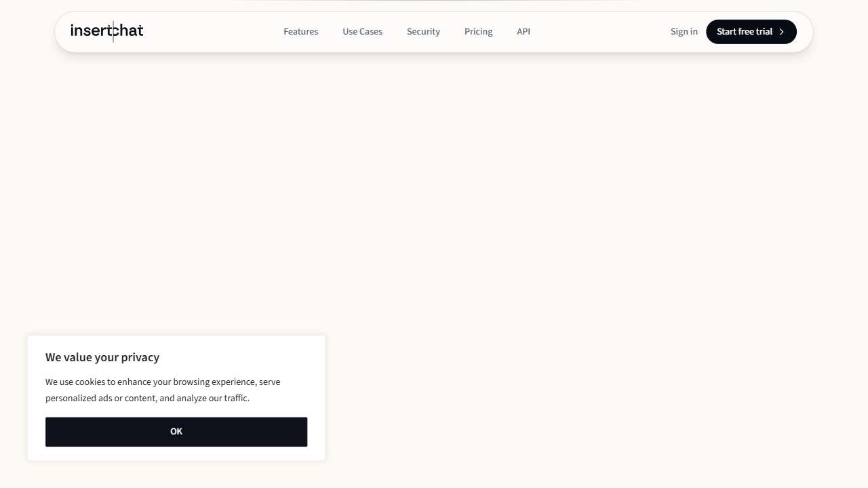Click the word "trial" on the dark button

click(x=764, y=32)
